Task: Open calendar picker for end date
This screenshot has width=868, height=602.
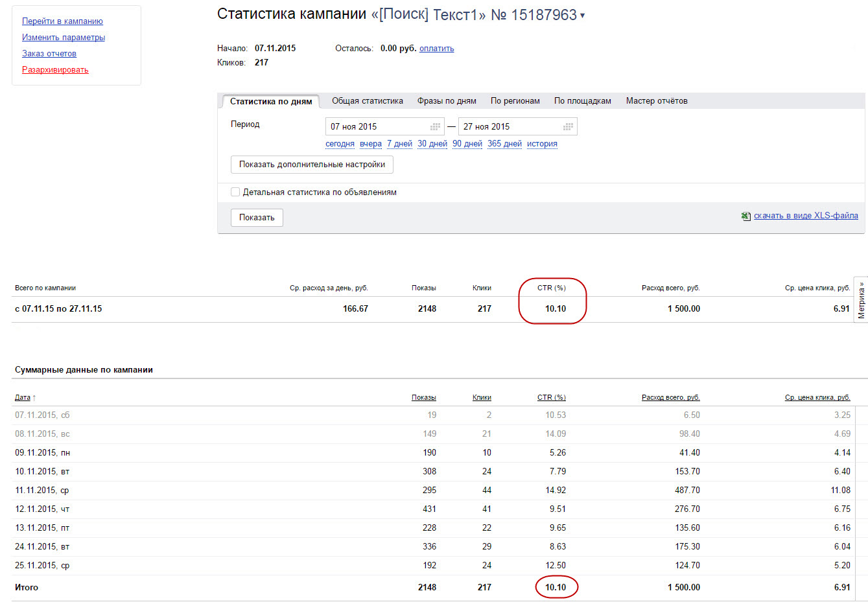Action: point(568,127)
